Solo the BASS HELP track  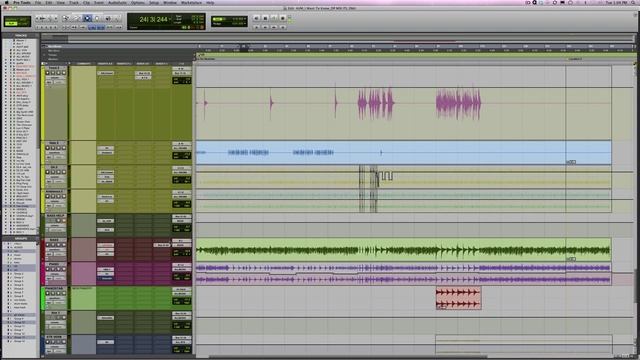[58, 220]
